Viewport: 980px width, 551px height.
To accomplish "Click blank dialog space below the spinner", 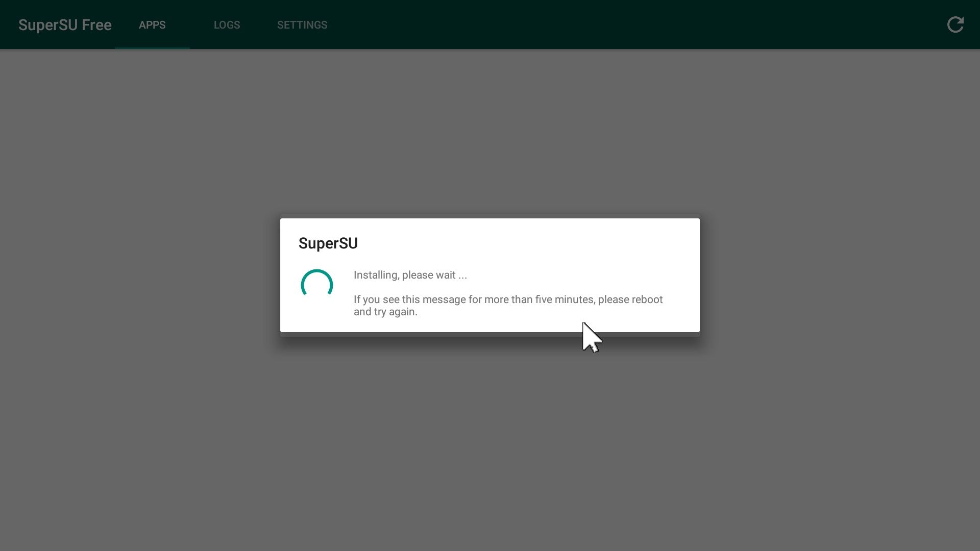I will pyautogui.click(x=317, y=317).
